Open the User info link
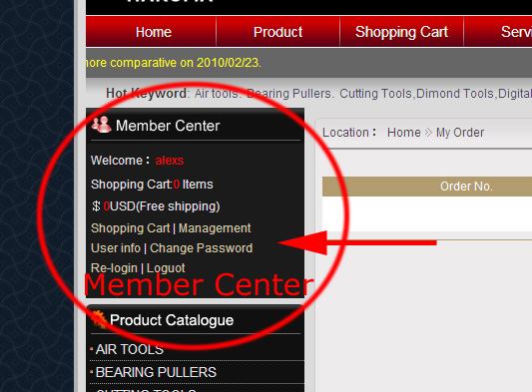 tap(116, 248)
